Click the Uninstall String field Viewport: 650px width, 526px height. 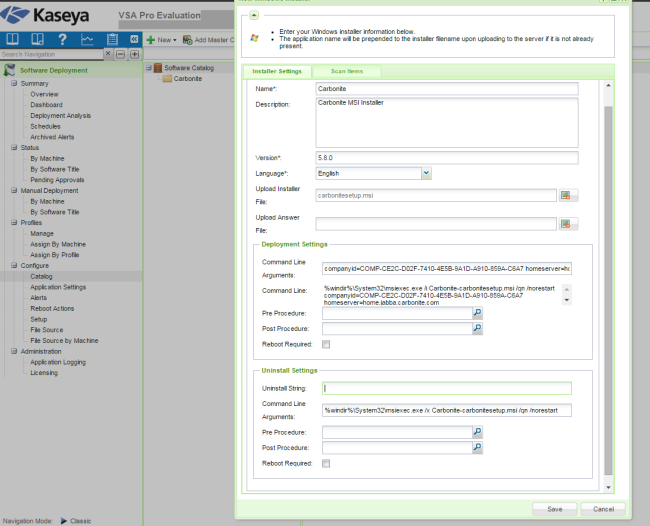447,388
